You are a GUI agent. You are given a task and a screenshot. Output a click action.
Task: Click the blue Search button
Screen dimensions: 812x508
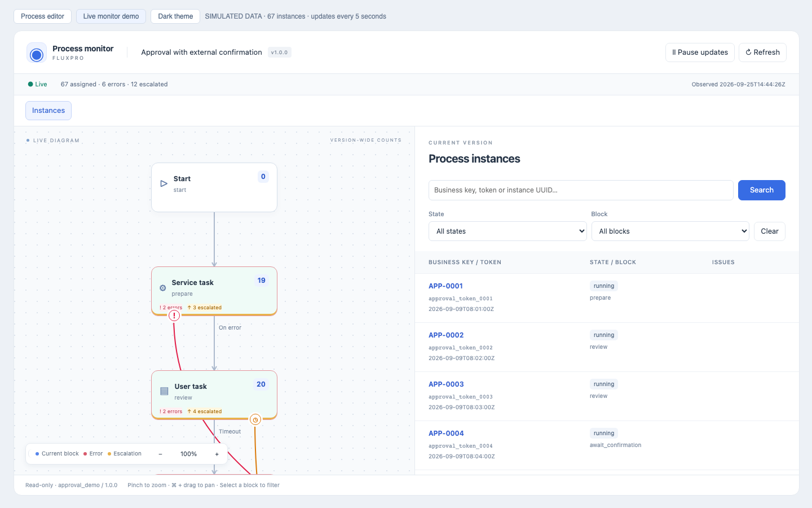[762, 190]
